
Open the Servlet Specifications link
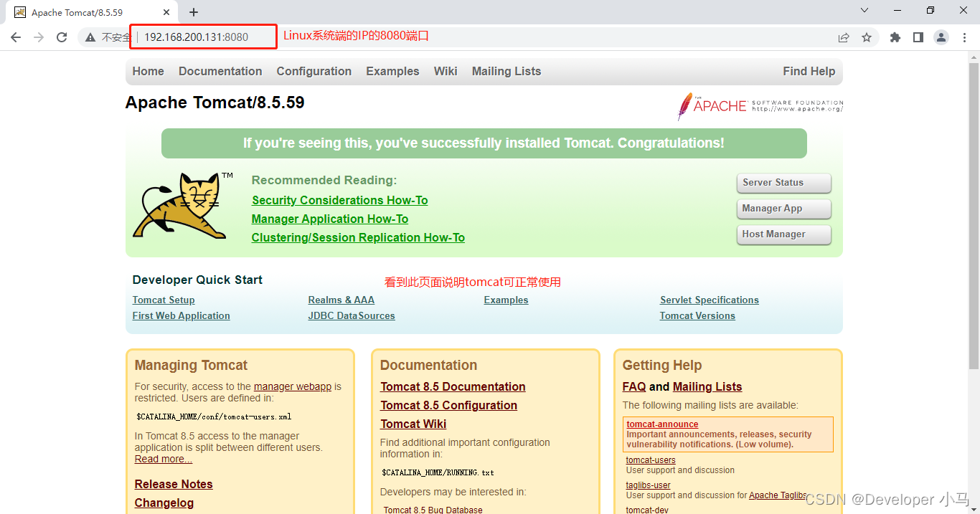(710, 300)
